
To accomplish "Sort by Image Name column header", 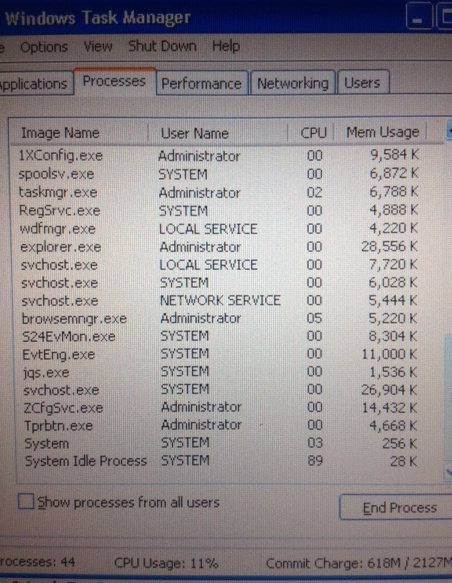I will [79, 133].
